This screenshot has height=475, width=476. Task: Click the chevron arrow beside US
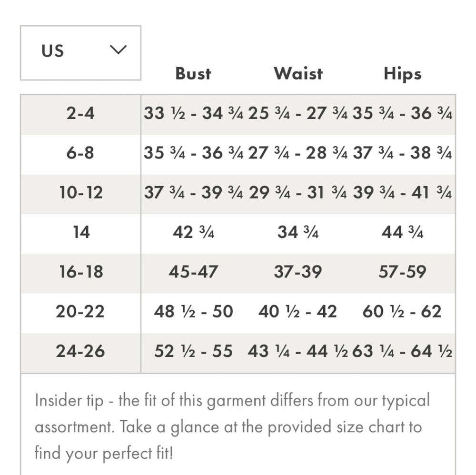pyautogui.click(x=118, y=49)
